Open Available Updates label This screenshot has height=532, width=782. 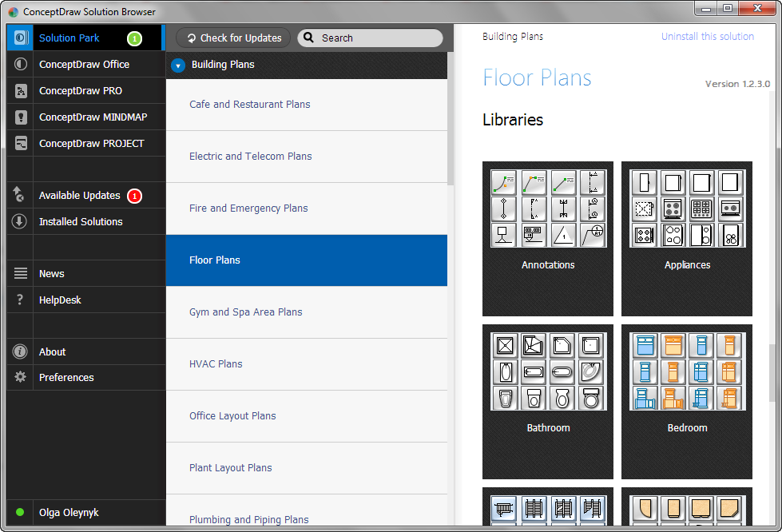click(x=79, y=196)
